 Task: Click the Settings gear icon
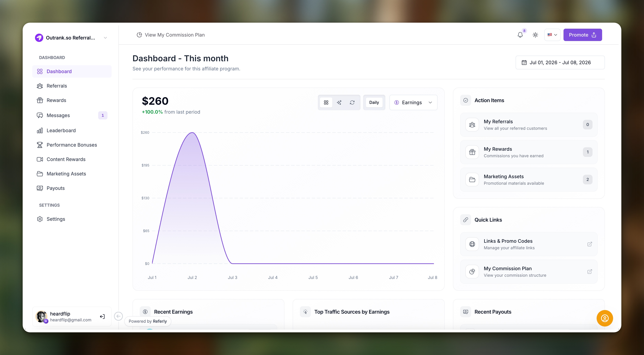(40, 219)
